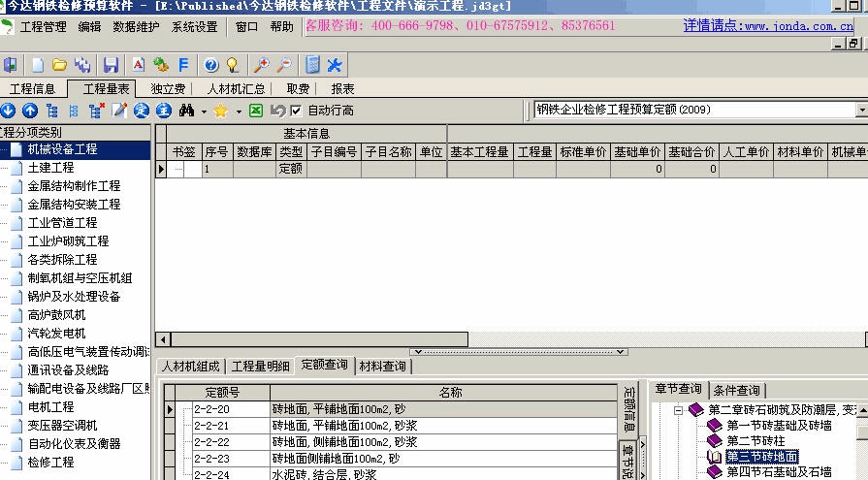The height and width of the screenshot is (480, 868).
Task: Click the blue letter F icon
Action: 183,65
